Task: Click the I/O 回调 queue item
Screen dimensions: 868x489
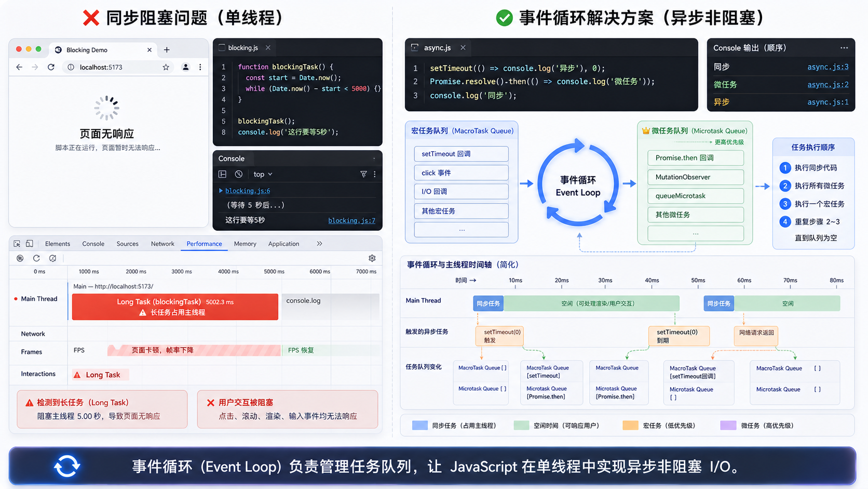Action: [461, 191]
